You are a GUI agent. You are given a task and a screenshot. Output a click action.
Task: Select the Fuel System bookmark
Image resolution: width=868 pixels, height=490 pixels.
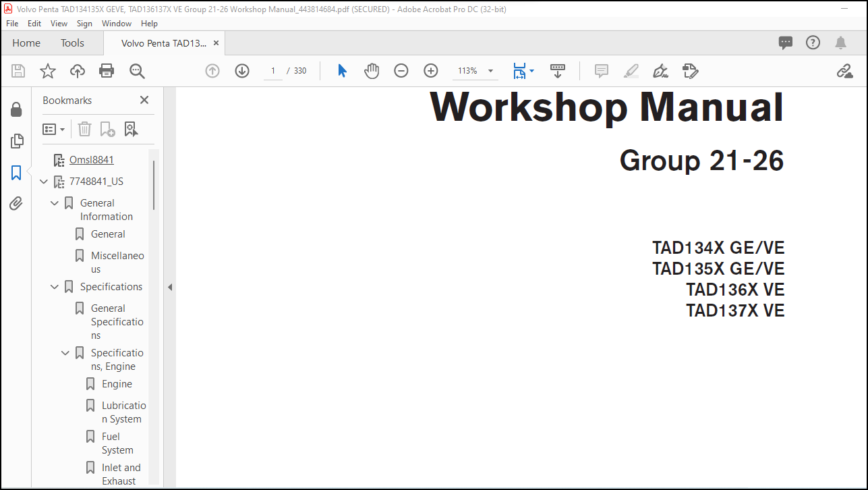coord(117,443)
